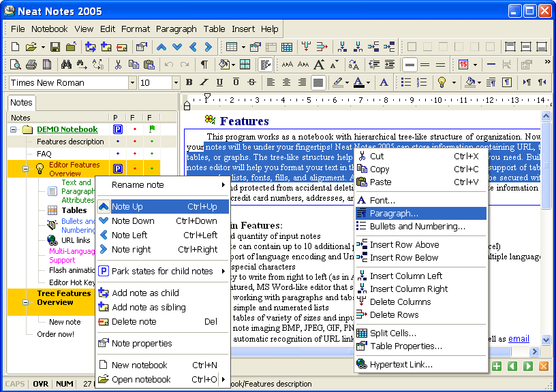Click the Print icon in toolbar
This screenshot has height=392, width=556.
coord(31,65)
